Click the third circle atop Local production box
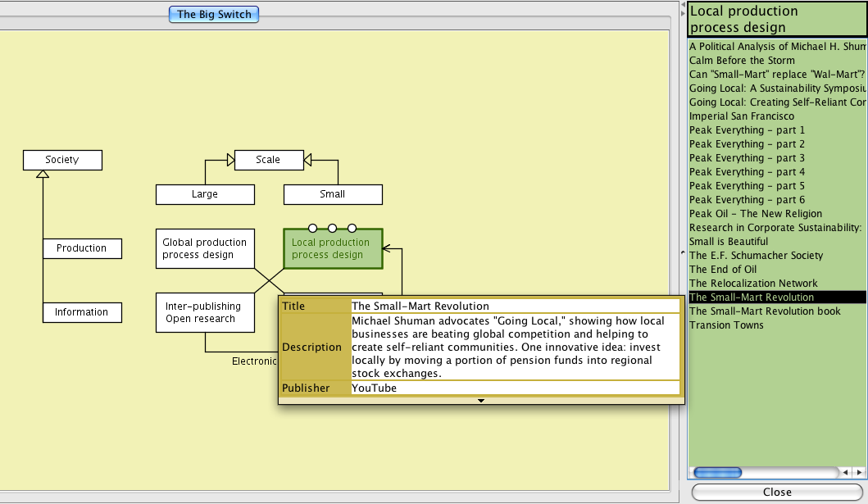 coord(352,228)
